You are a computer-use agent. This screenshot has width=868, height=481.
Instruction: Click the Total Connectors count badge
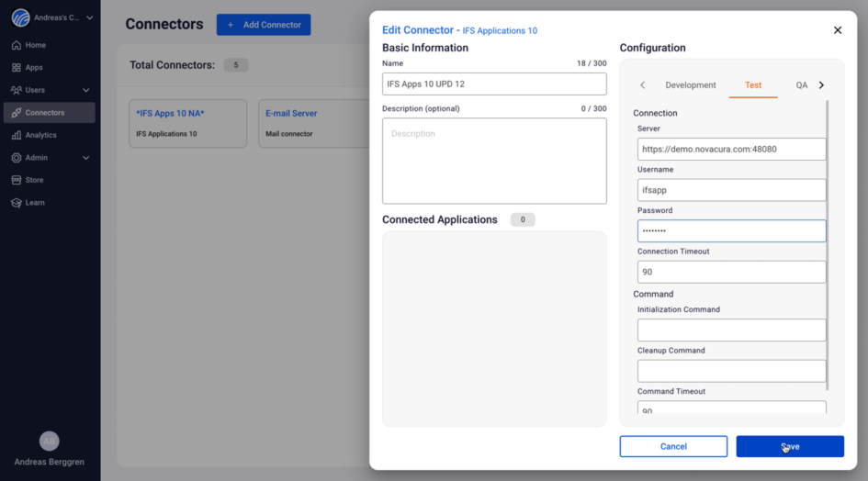tap(236, 65)
